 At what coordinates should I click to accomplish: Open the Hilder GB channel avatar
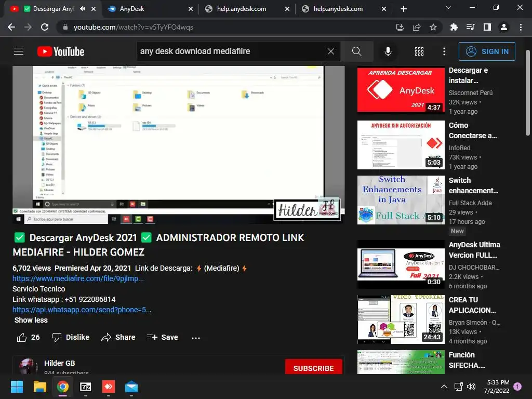(x=28, y=366)
